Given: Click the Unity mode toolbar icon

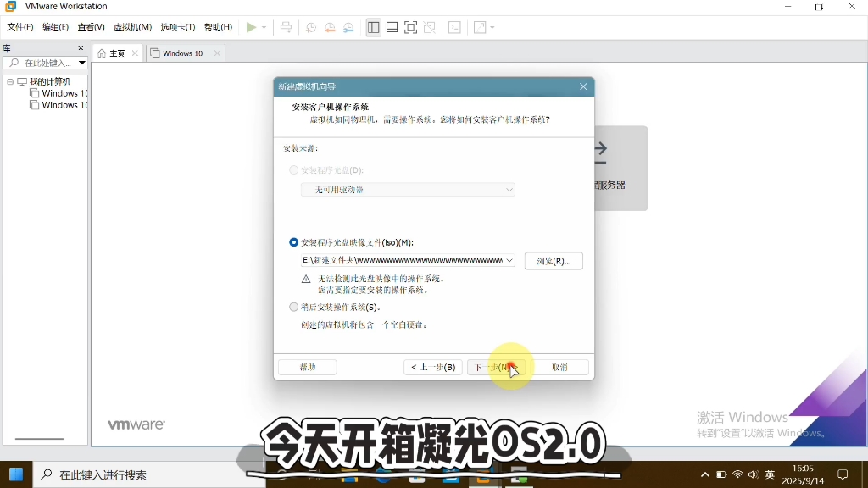Looking at the screenshot, I should coord(430,27).
